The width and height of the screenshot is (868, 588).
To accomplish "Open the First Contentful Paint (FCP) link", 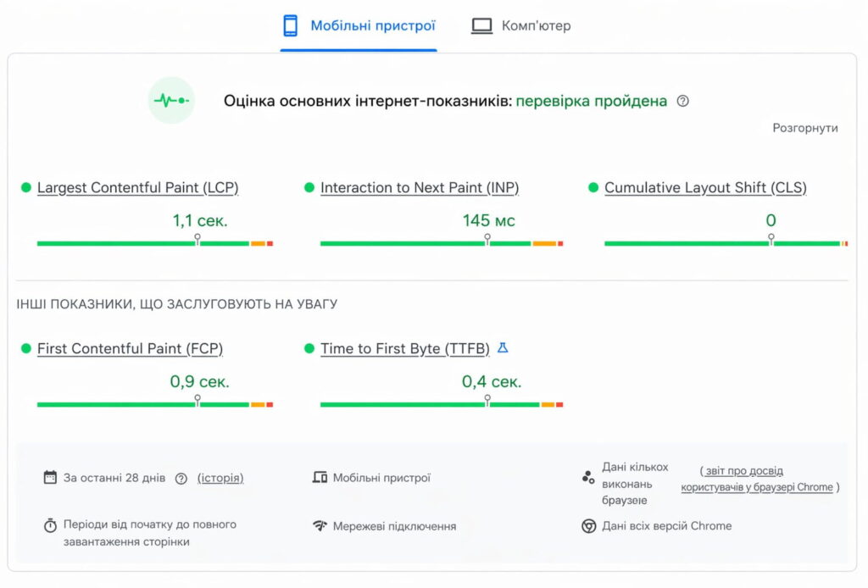I will pyautogui.click(x=130, y=349).
